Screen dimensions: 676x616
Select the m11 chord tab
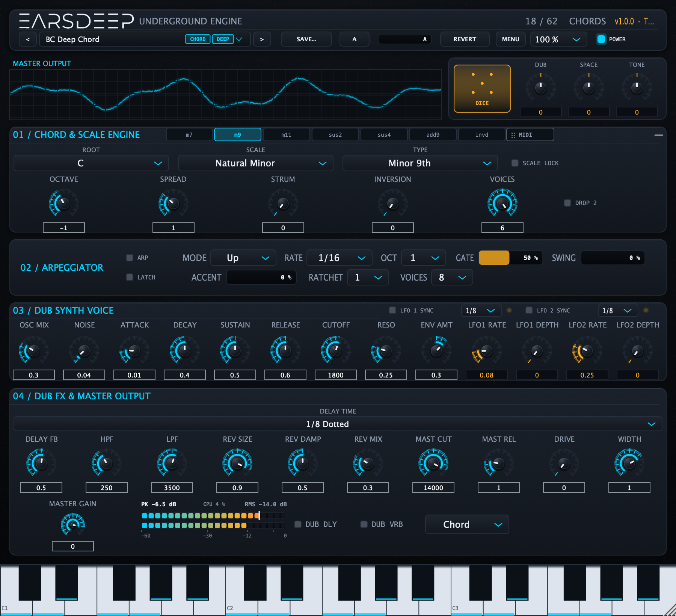(287, 135)
